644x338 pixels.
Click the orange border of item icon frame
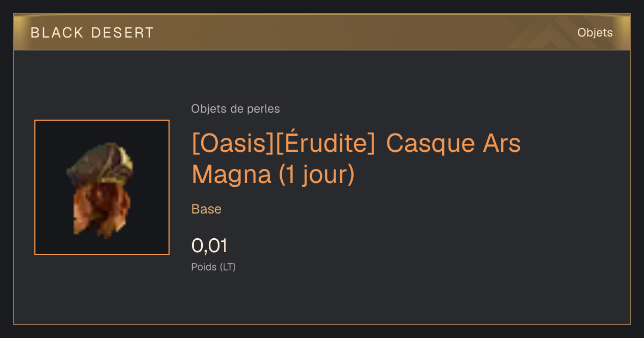tap(35, 187)
